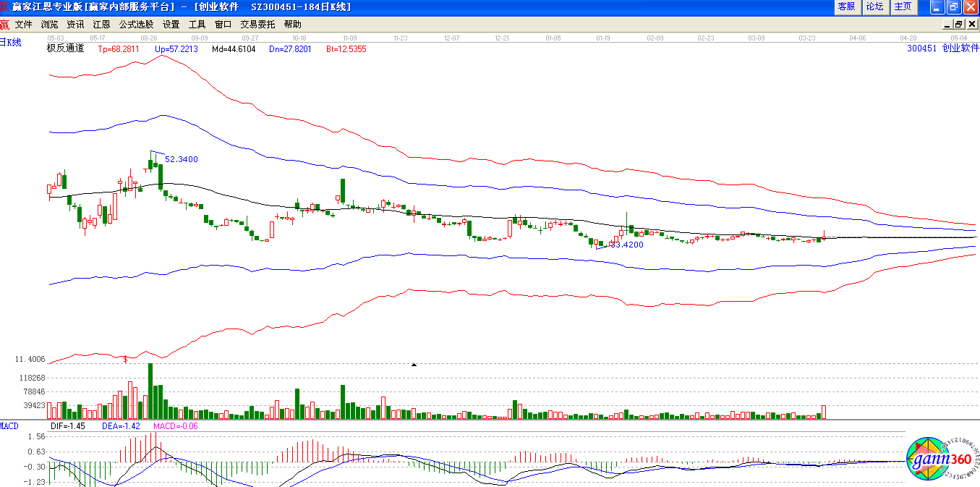
Task: Open the 公式选股 menu
Action: [x=137, y=24]
